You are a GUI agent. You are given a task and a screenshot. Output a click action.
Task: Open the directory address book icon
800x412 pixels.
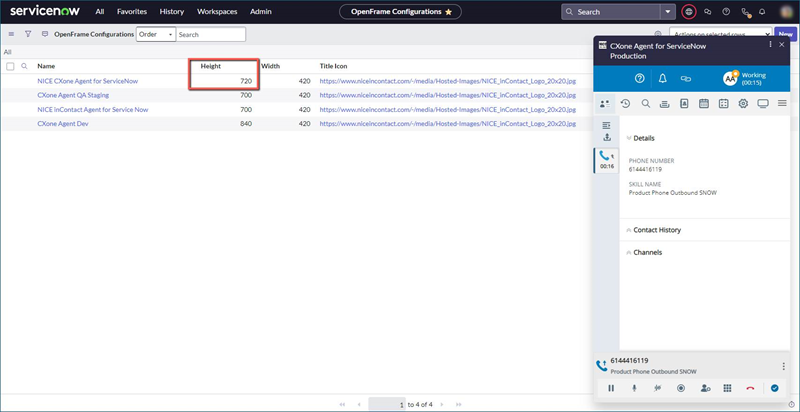[684, 104]
